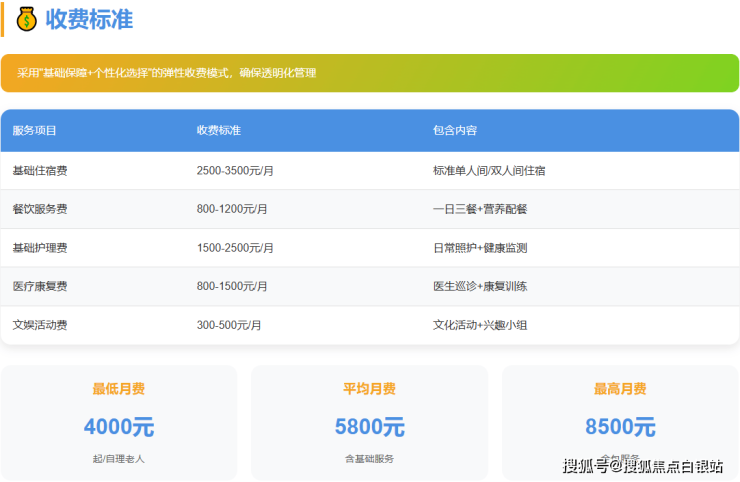Click the money bag icon beside 收费标准

26,19
